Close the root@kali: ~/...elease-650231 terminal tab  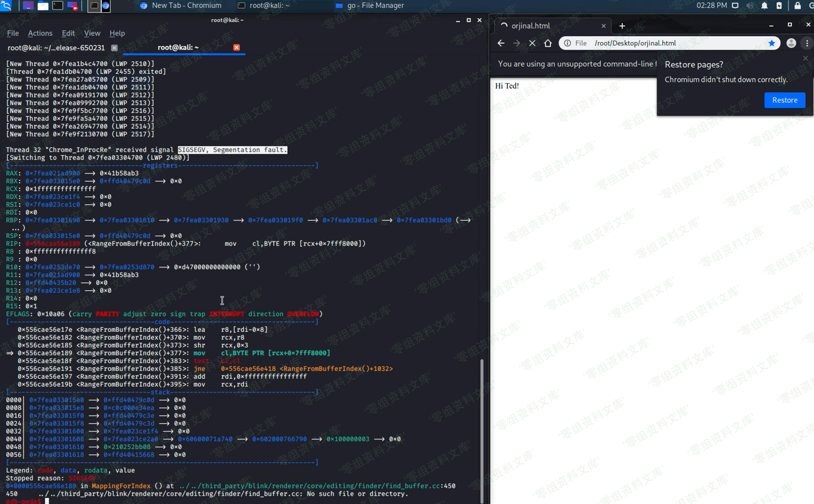(x=115, y=48)
